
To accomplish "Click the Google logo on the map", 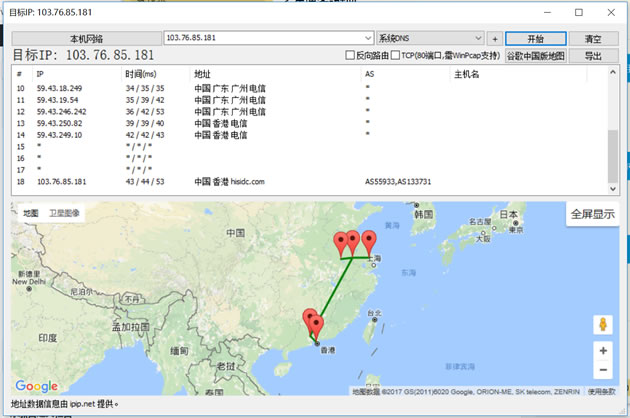I will [36, 386].
